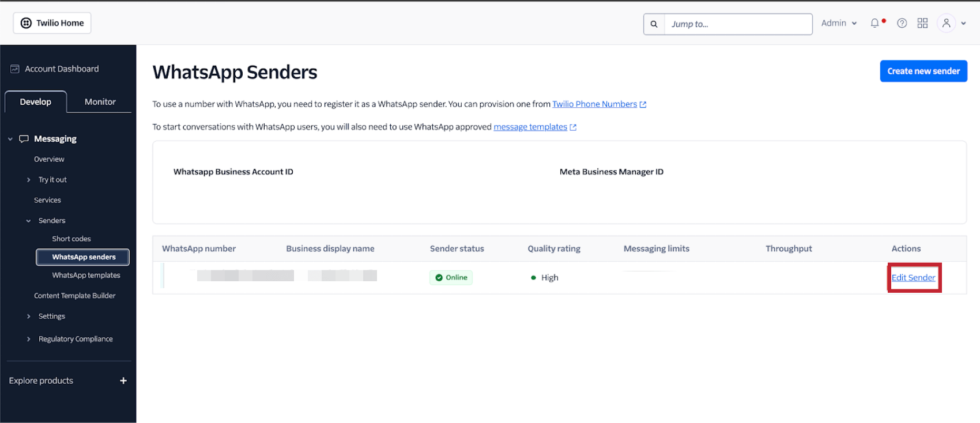The image size is (980, 423).
Task: Switch to the Monitor tab
Action: 99,101
